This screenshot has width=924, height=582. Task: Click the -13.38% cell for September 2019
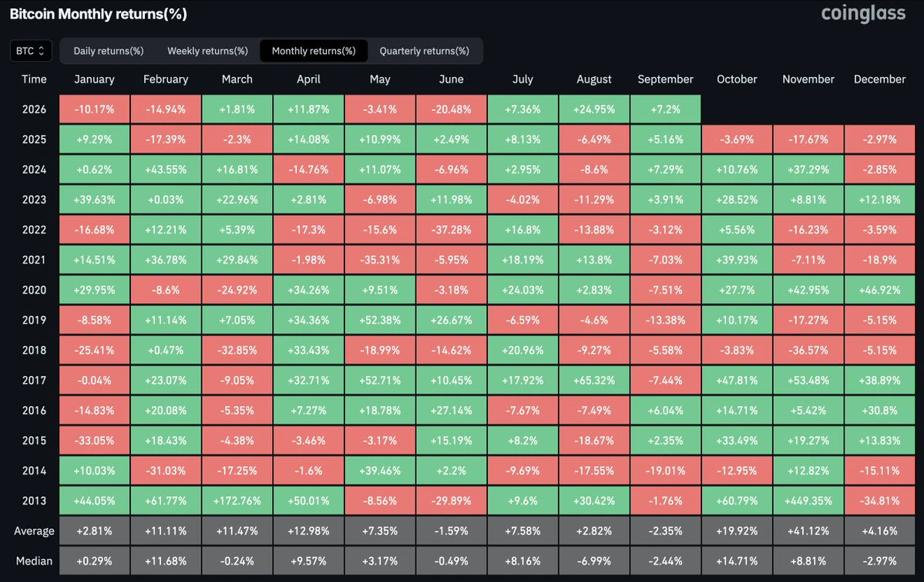coord(665,320)
